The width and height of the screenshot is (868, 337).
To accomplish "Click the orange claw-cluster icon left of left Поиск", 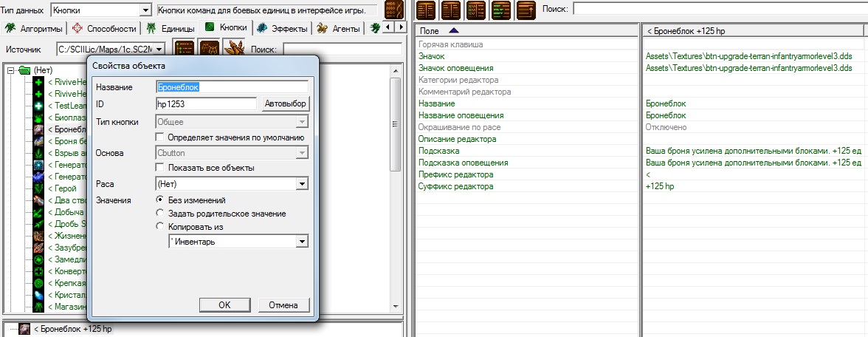I will tap(233, 49).
